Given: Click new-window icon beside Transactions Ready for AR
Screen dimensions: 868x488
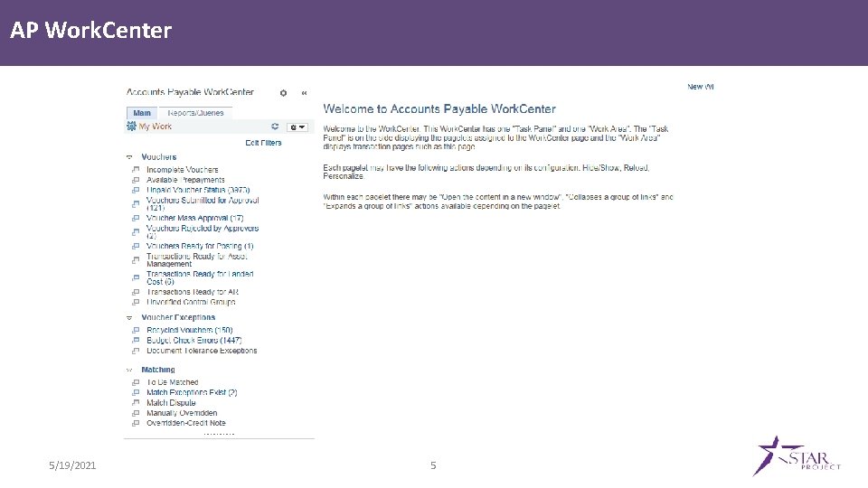Looking at the screenshot, I should 136,292.
